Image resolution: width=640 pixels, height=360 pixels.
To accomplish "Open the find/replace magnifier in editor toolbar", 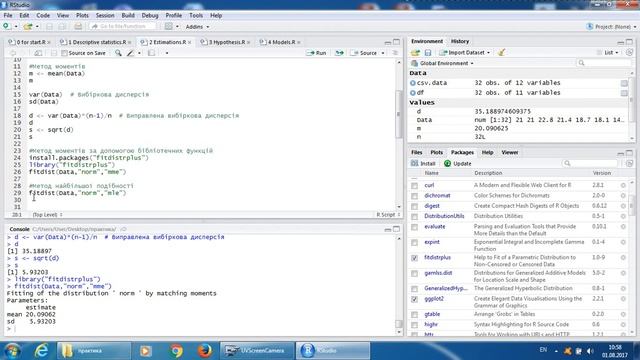I will pyautogui.click(x=118, y=53).
